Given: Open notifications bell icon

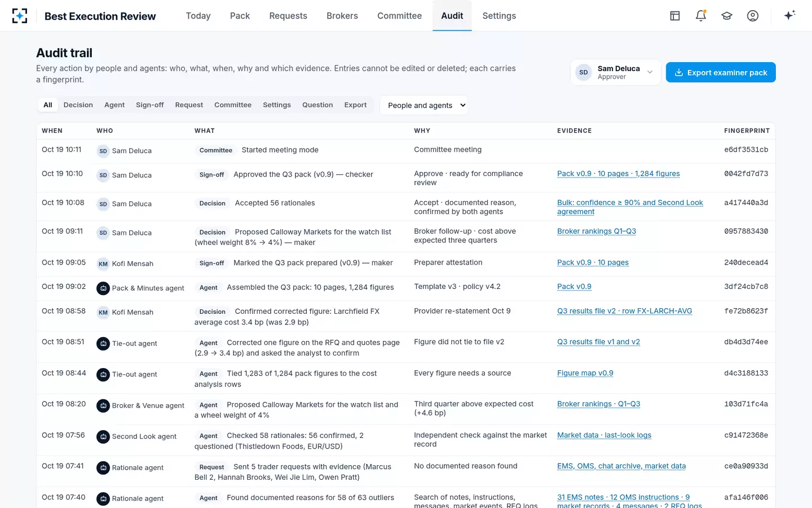Looking at the screenshot, I should coord(701,16).
